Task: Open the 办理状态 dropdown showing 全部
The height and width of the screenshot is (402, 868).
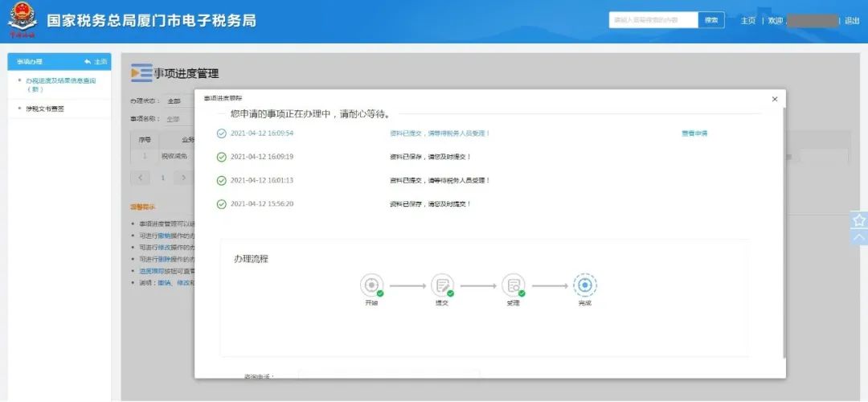Action: pos(180,101)
